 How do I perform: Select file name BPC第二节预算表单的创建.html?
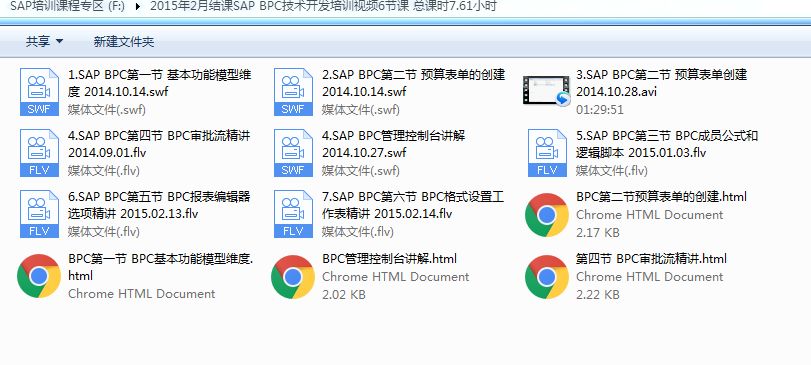[661, 197]
